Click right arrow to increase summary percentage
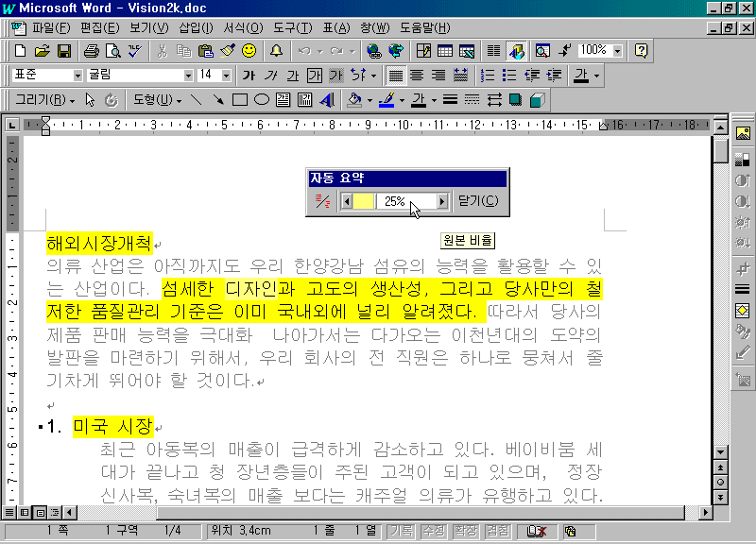Screen dimensions: 756x544 coord(442,201)
